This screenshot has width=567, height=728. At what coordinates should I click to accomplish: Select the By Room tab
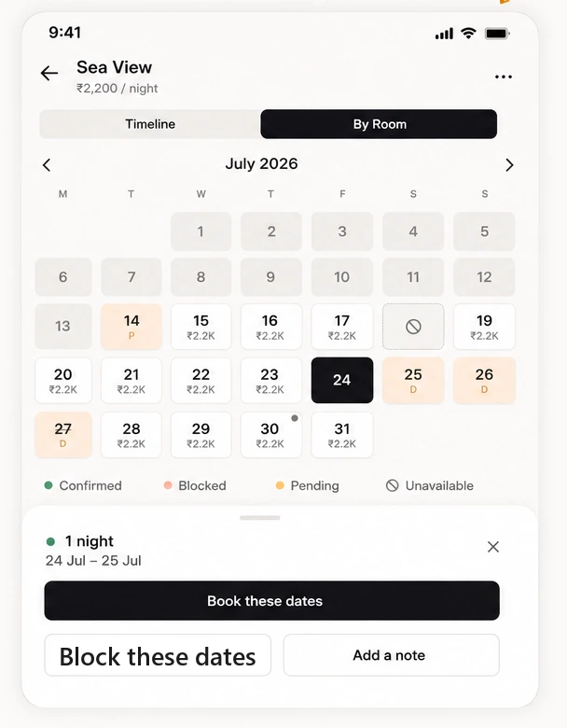[x=379, y=124]
